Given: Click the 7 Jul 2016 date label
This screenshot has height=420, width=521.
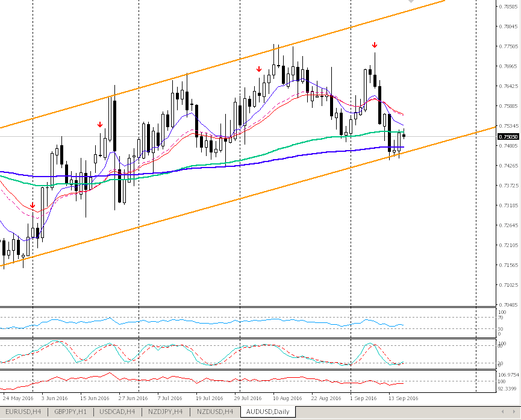Looking at the screenshot, I should [x=170, y=398].
